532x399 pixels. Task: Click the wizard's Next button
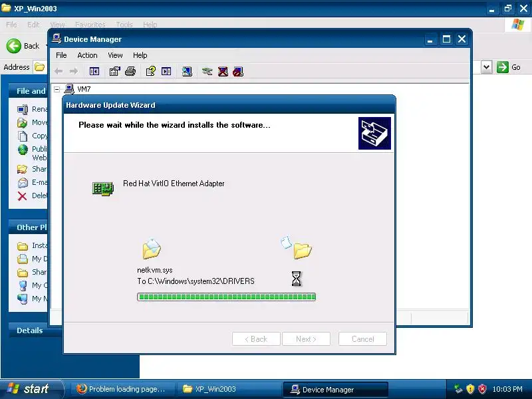(x=306, y=339)
